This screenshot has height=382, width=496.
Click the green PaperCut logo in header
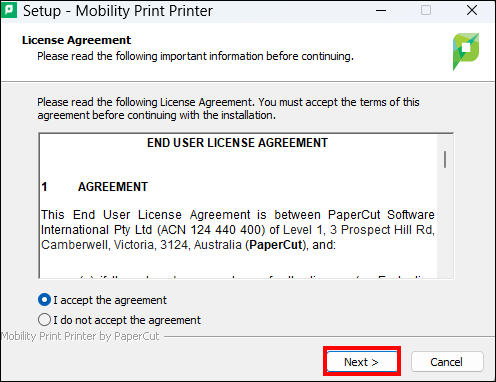tap(466, 51)
